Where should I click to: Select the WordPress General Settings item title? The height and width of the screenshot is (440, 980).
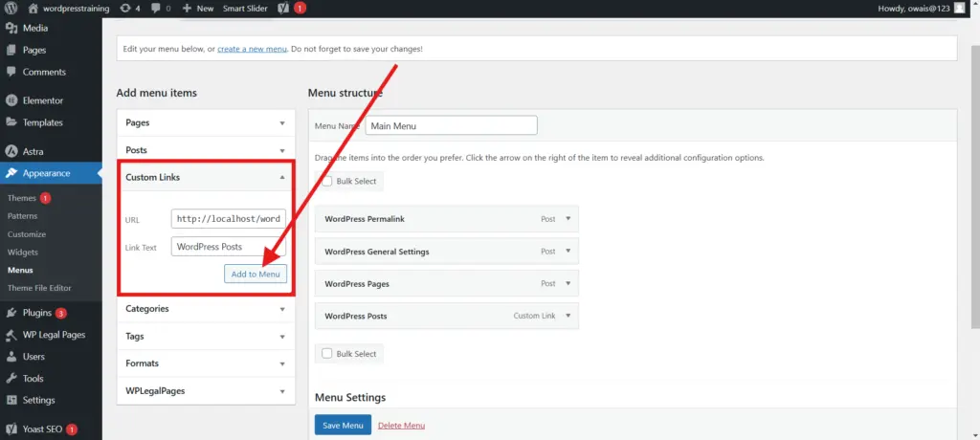[x=377, y=252]
